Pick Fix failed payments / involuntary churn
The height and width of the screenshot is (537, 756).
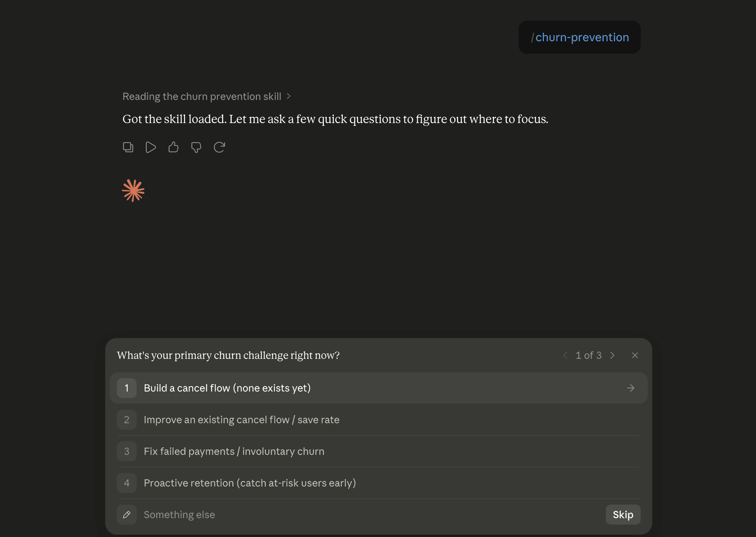[x=378, y=451]
